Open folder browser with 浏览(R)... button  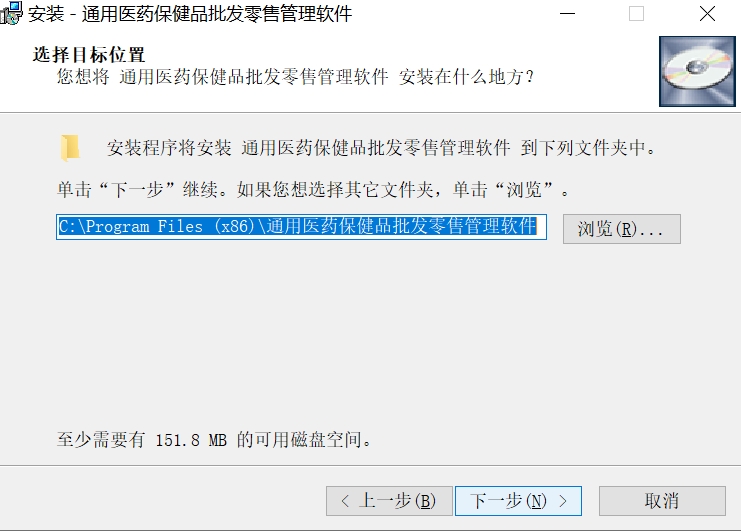click(621, 229)
